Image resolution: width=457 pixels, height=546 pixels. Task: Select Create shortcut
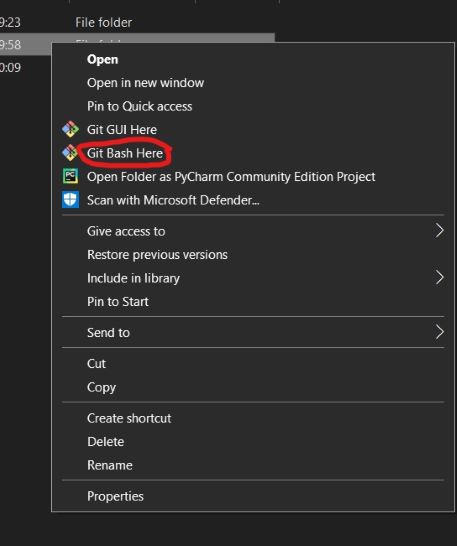coord(129,418)
